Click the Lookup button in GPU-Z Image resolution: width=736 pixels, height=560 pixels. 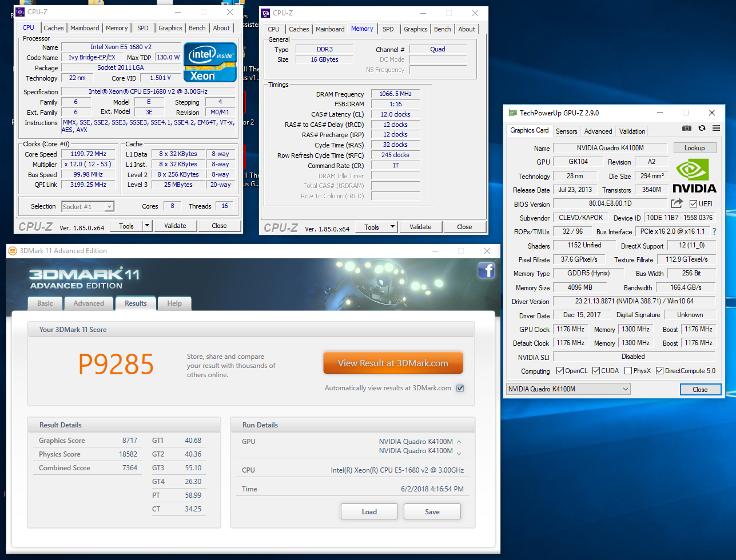tap(694, 148)
